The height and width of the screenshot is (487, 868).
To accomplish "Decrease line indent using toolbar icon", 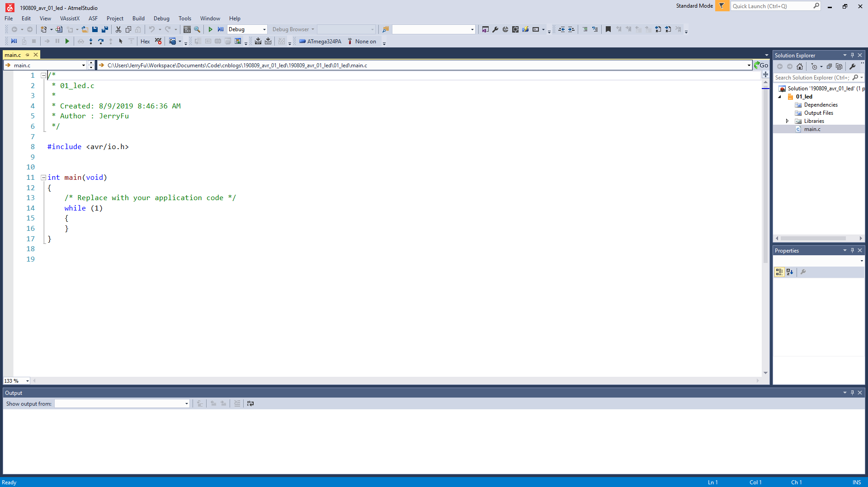I will click(561, 29).
